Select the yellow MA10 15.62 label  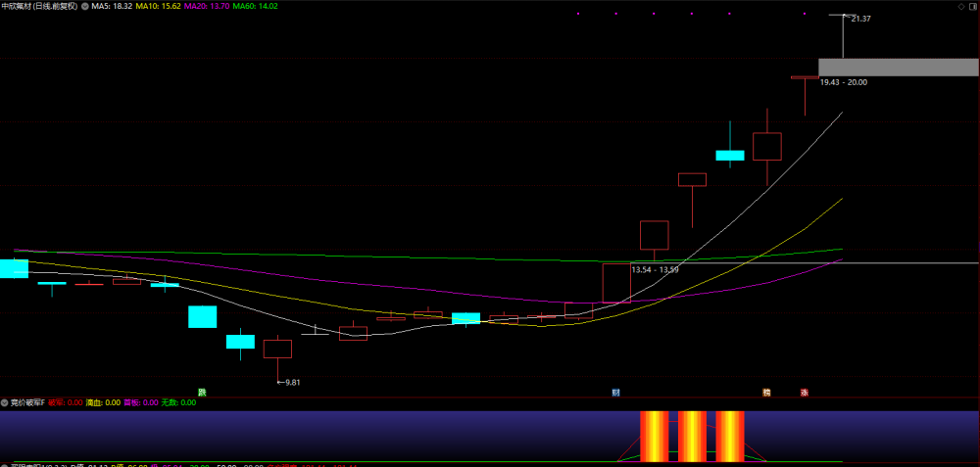157,6
